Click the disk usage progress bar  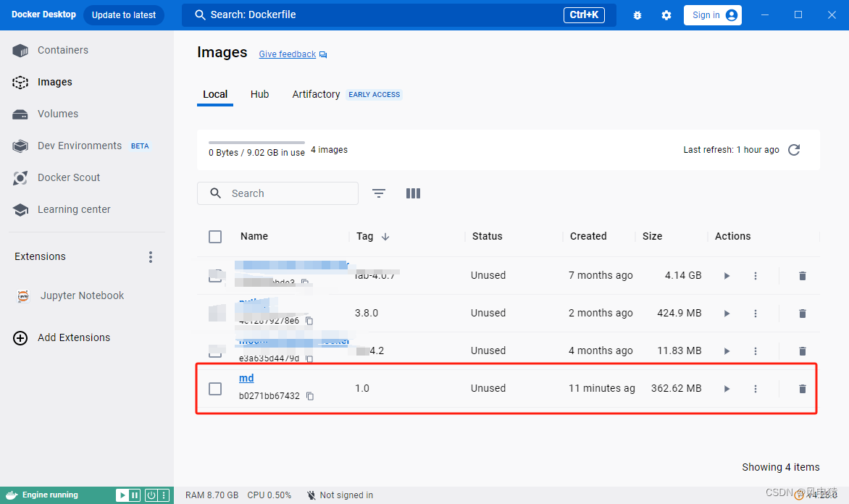point(256,142)
